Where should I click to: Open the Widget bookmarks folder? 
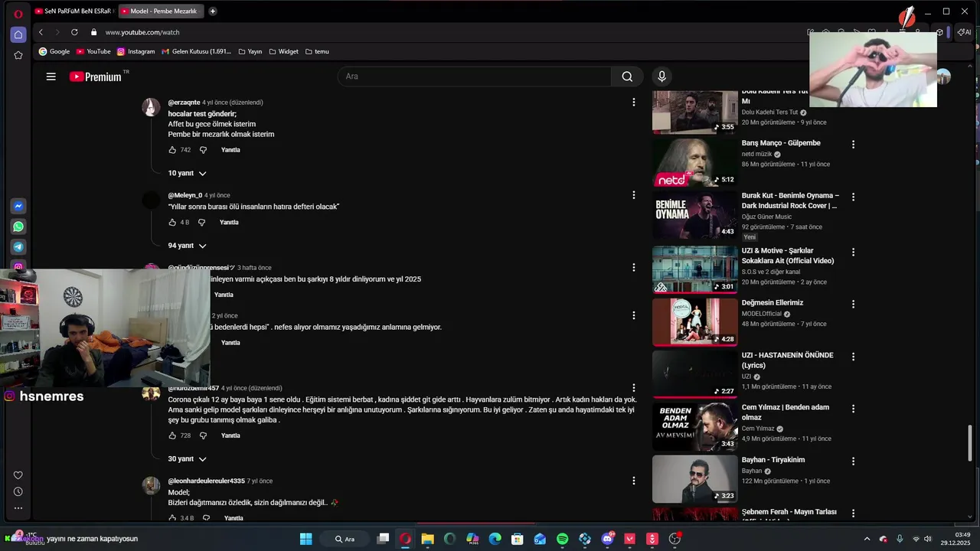point(283,51)
